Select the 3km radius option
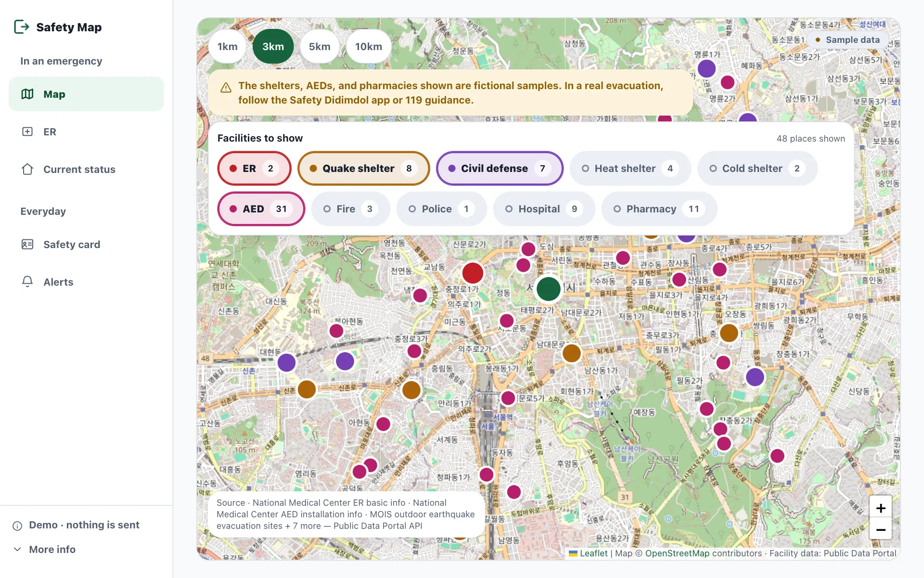 273,46
